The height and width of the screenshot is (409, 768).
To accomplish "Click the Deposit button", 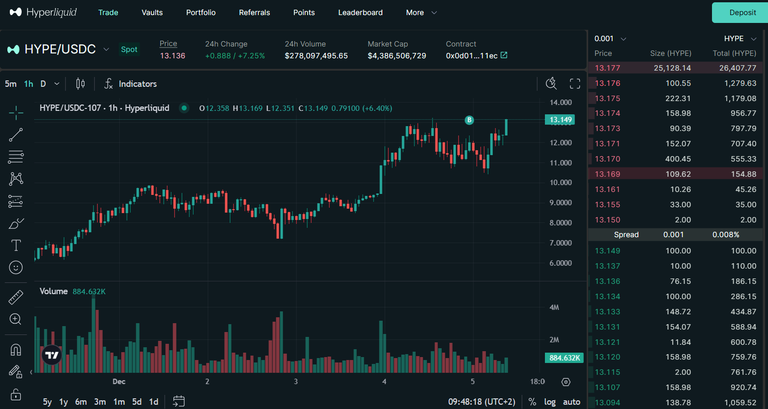I will tap(742, 13).
